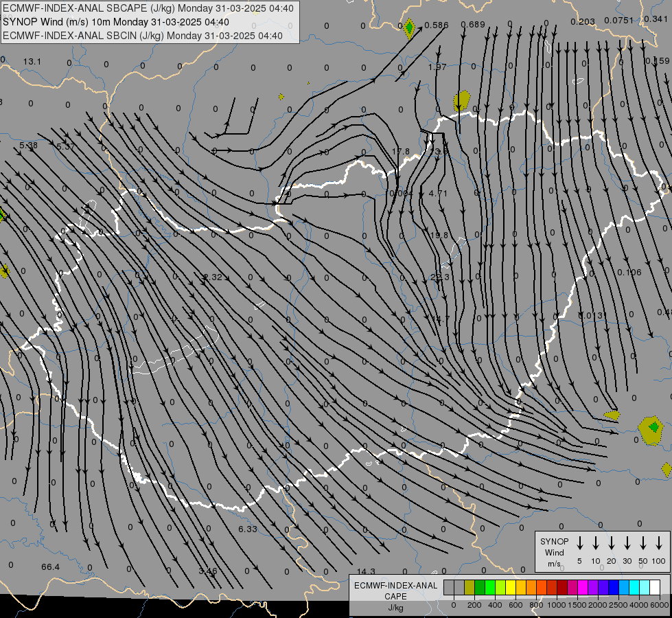Viewport: 672px width, 618px height.
Task: Pick the dark red swatch in CAPE legend
Action: (562, 587)
